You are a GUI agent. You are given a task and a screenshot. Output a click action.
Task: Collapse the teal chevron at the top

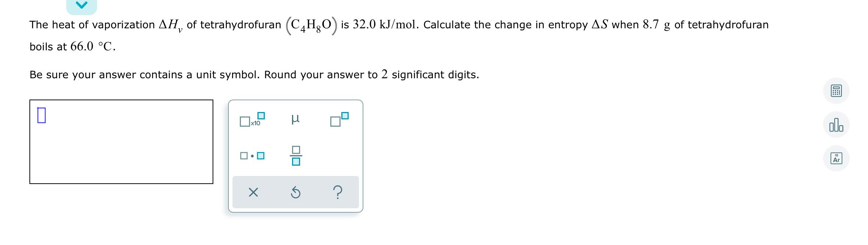(82, 5)
